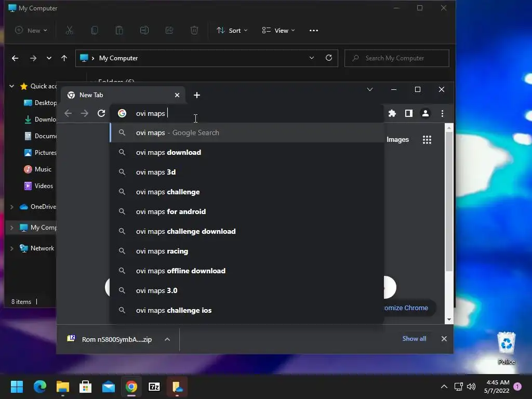Close the New Tab tab
Image resolution: width=532 pixels, height=399 pixels.
tap(177, 95)
